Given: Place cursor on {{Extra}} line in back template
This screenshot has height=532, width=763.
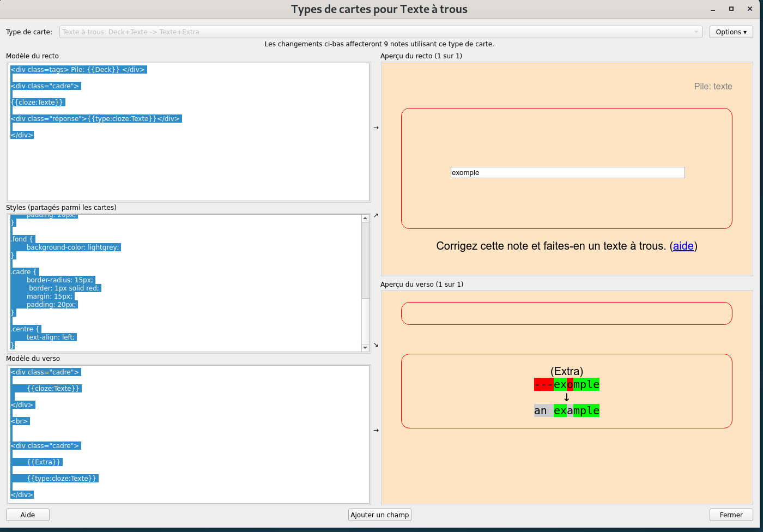Looking at the screenshot, I should pyautogui.click(x=44, y=462).
